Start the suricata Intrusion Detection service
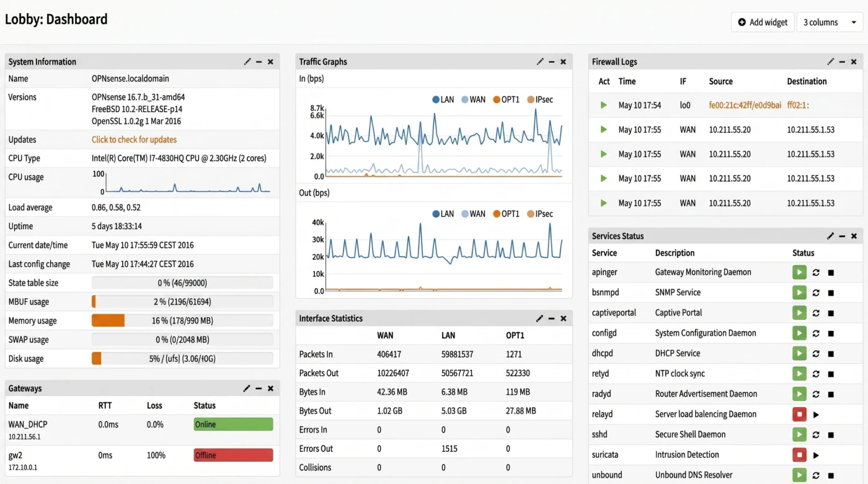 tap(816, 455)
